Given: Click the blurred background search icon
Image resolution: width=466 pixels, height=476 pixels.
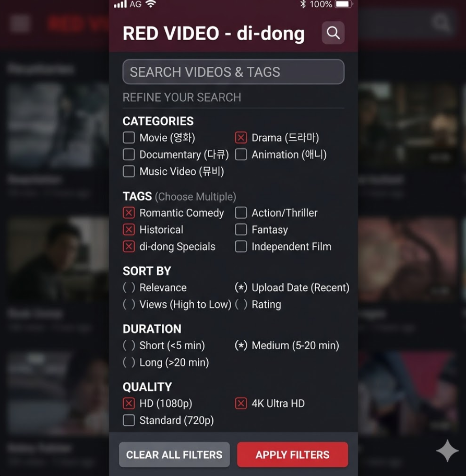Looking at the screenshot, I should [441, 23].
